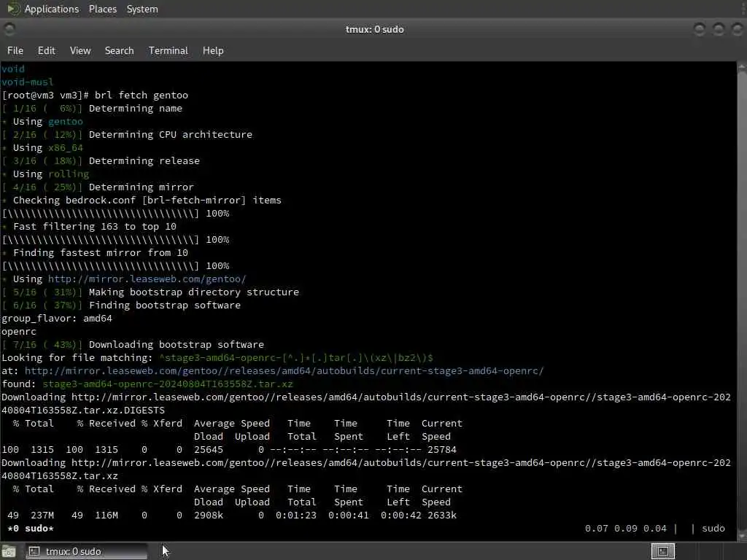This screenshot has height=560, width=747.
Task: Click the found filename stage3-amd64-openrc tar.xz
Action: [x=168, y=384]
